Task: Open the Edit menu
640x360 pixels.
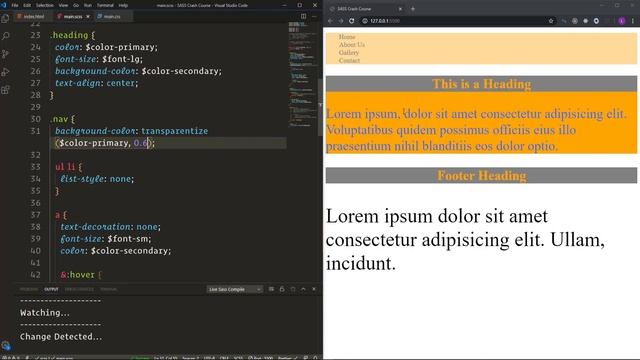Action: (27, 5)
